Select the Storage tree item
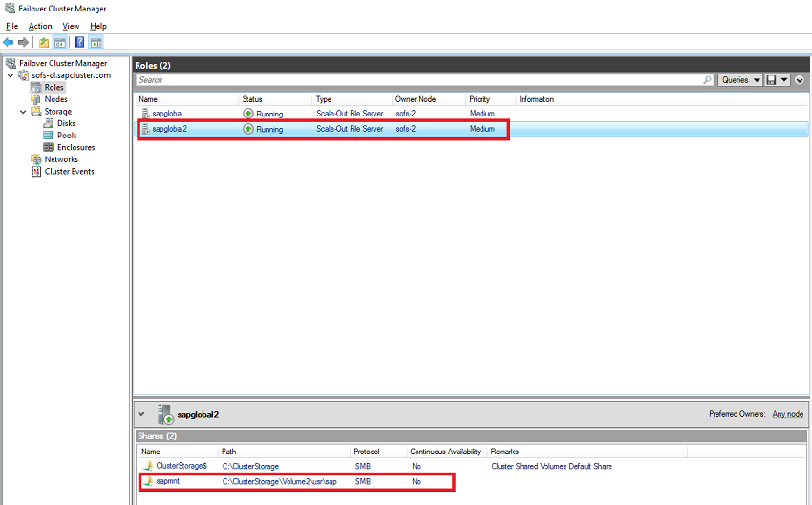The height and width of the screenshot is (505, 812). 57,112
